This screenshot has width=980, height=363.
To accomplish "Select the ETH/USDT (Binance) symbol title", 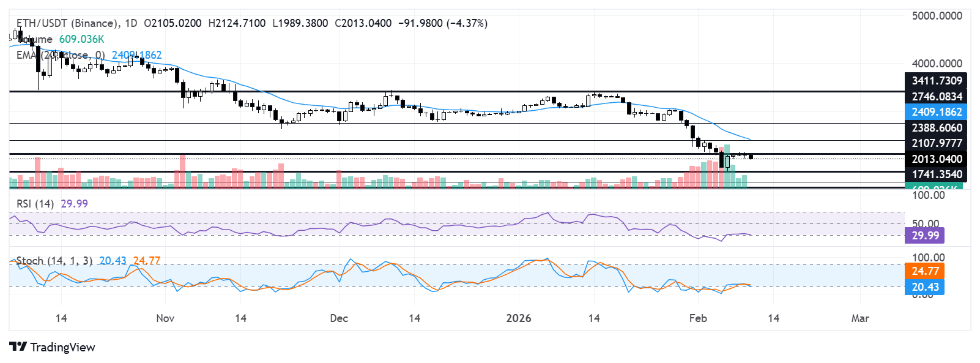I will point(67,23).
